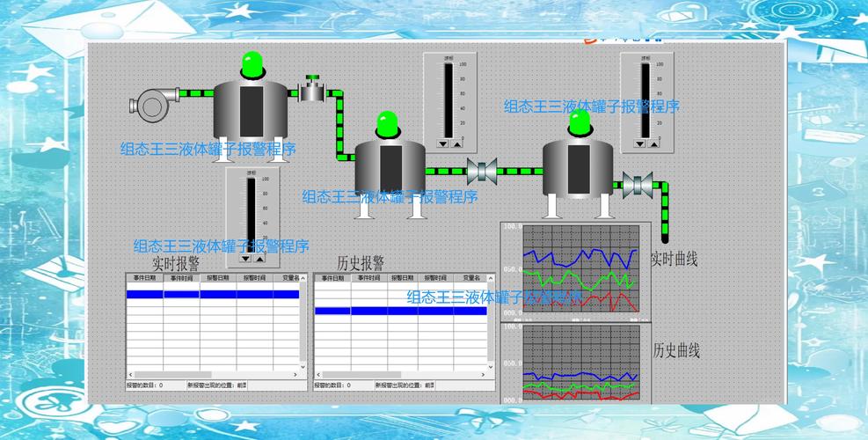
Task: Click the dark level gauge inside the middle tank
Action: click(x=390, y=169)
